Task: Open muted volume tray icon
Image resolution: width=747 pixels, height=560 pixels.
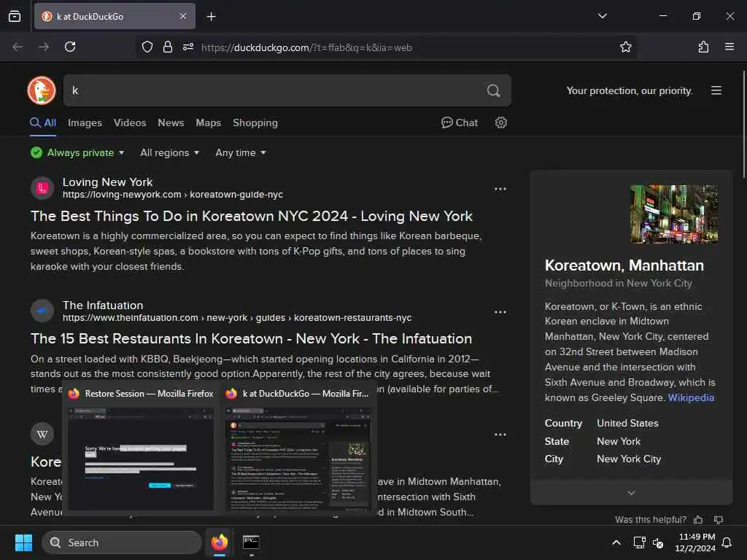Action: (658, 542)
